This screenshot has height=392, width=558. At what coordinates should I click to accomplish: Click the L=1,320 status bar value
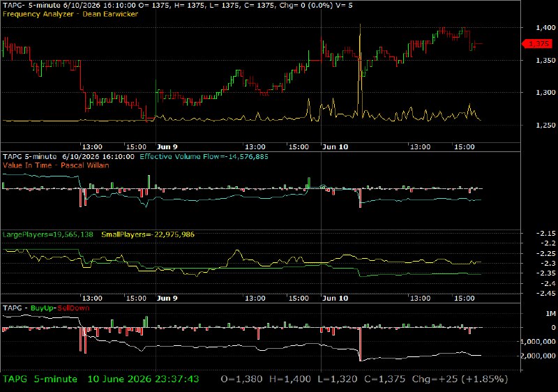pos(338,379)
